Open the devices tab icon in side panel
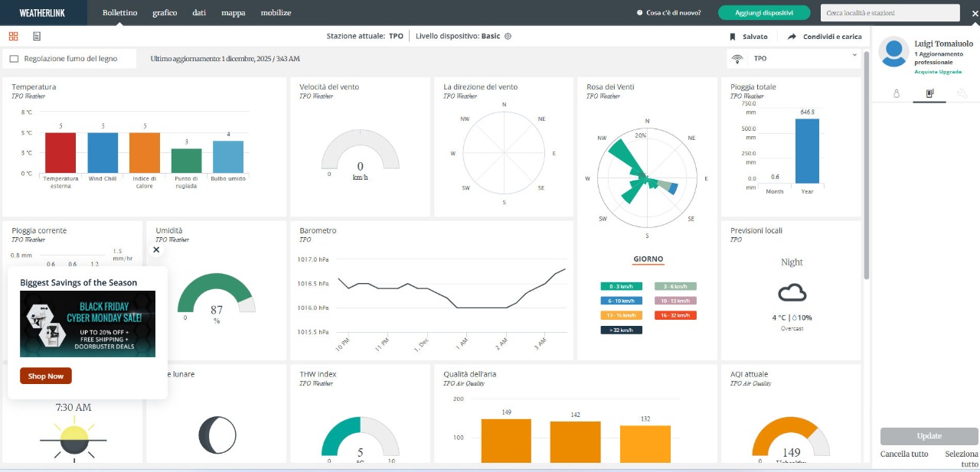The height and width of the screenshot is (472, 980). 929,93
